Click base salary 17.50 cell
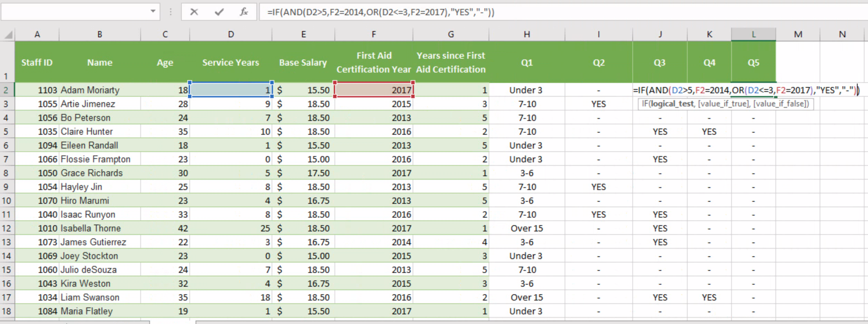The width and height of the screenshot is (868, 324). click(x=303, y=173)
